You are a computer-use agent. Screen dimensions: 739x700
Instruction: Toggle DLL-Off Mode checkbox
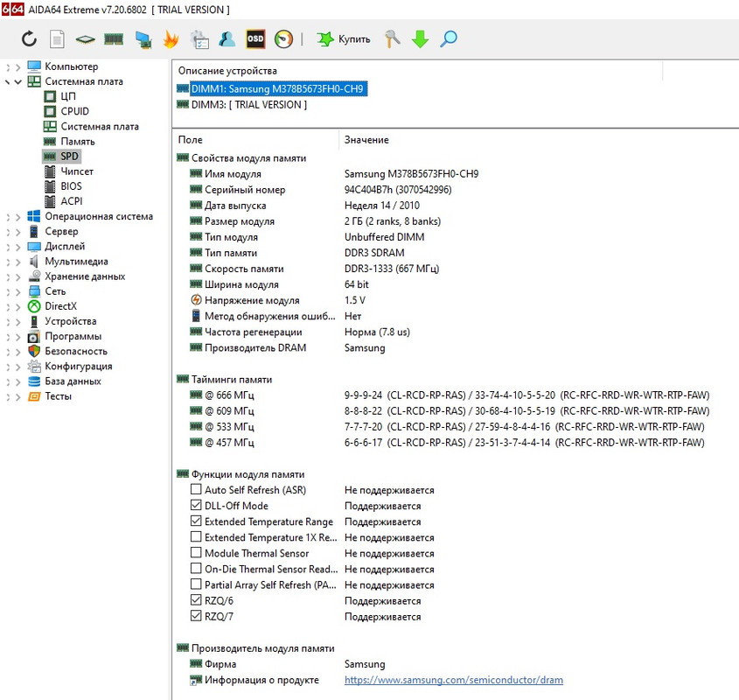tap(196, 505)
